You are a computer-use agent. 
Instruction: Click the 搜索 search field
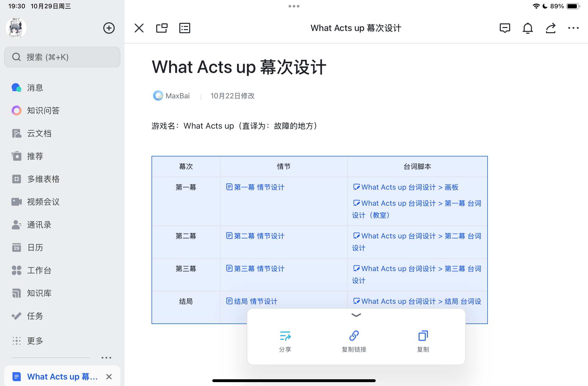pyautogui.click(x=62, y=57)
